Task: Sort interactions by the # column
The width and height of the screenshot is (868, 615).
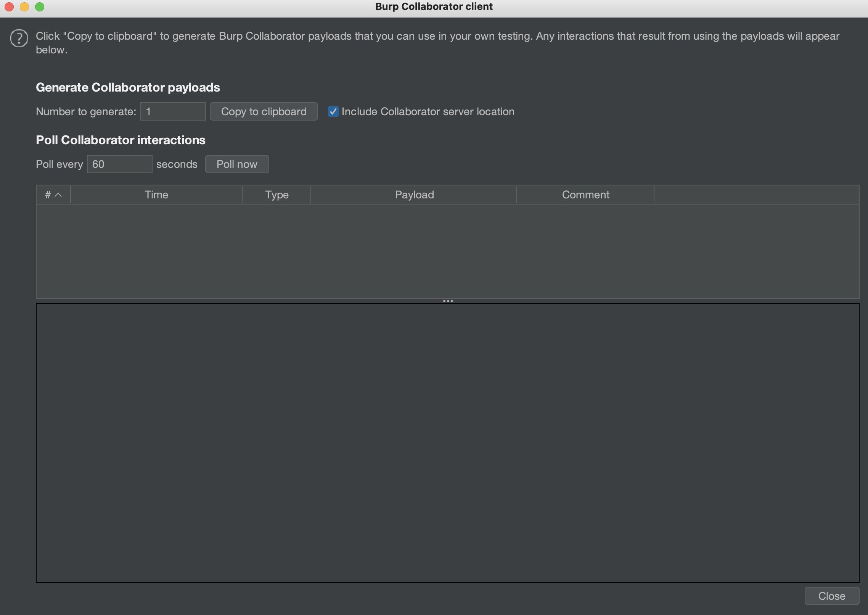Action: point(53,195)
